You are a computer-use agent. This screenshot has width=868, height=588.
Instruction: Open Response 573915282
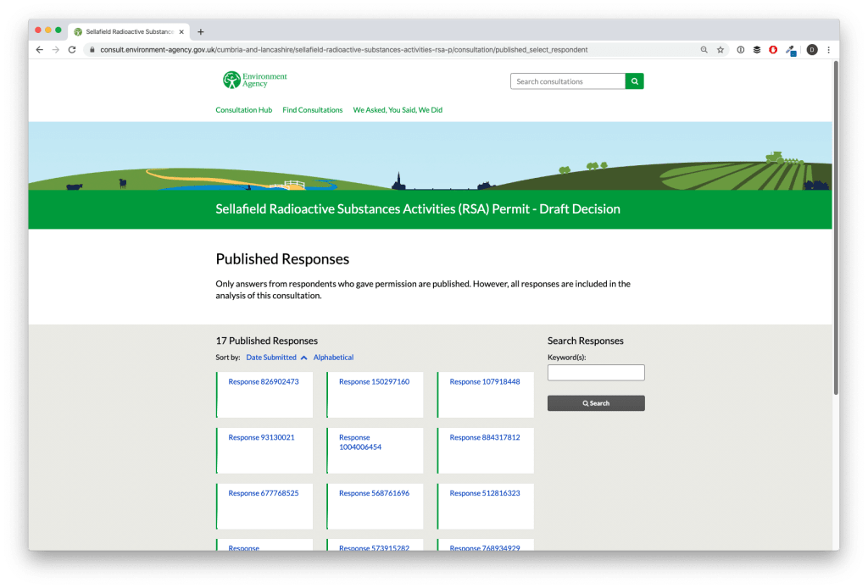(374, 547)
